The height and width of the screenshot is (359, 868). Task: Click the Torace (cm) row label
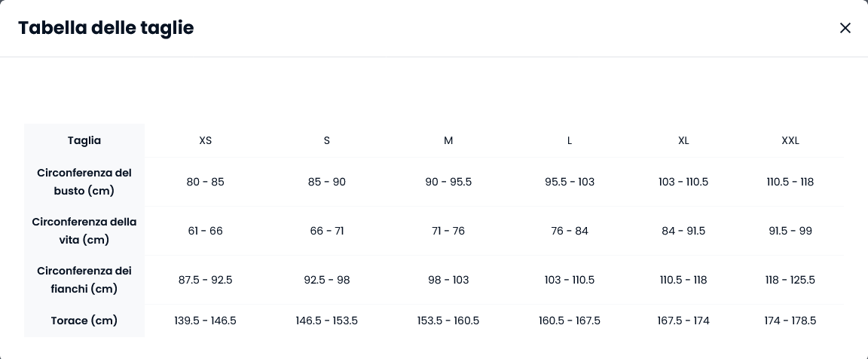pyautogui.click(x=84, y=321)
